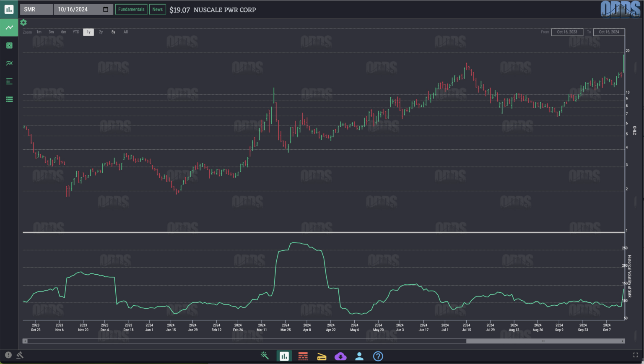Toggle the active bar chart view at bottom

[284, 356]
